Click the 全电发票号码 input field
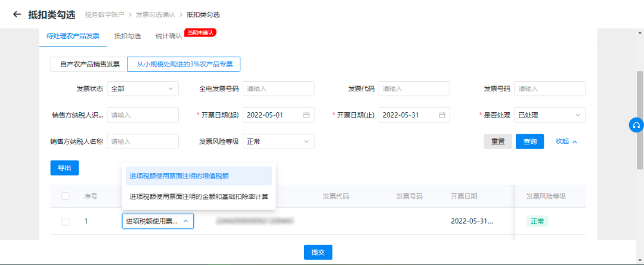Screen dimensions: 644x265 click(x=278, y=88)
